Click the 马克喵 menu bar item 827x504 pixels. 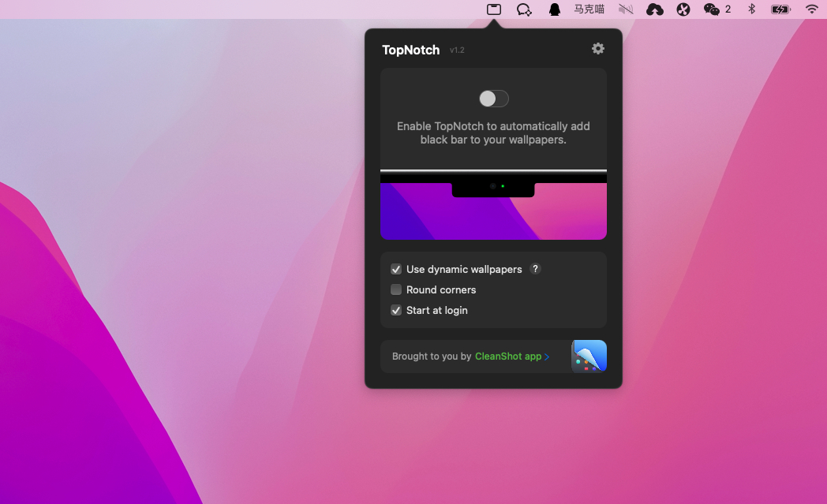(589, 9)
